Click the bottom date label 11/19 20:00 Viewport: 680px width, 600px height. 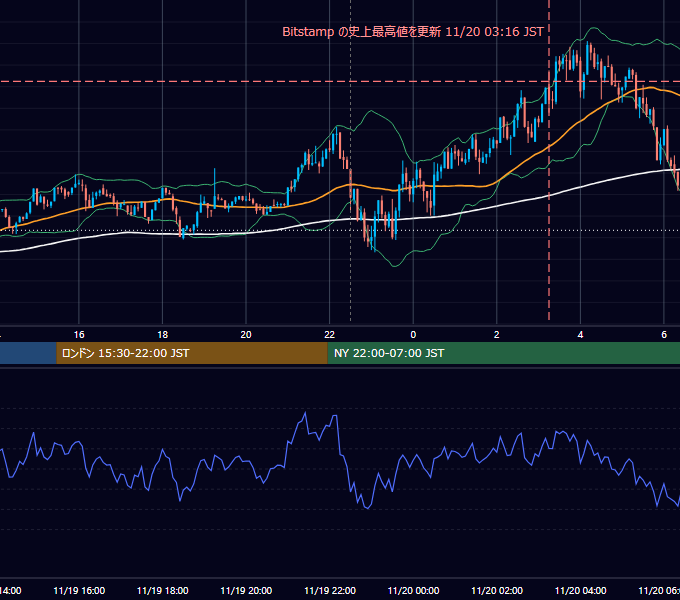(246, 590)
